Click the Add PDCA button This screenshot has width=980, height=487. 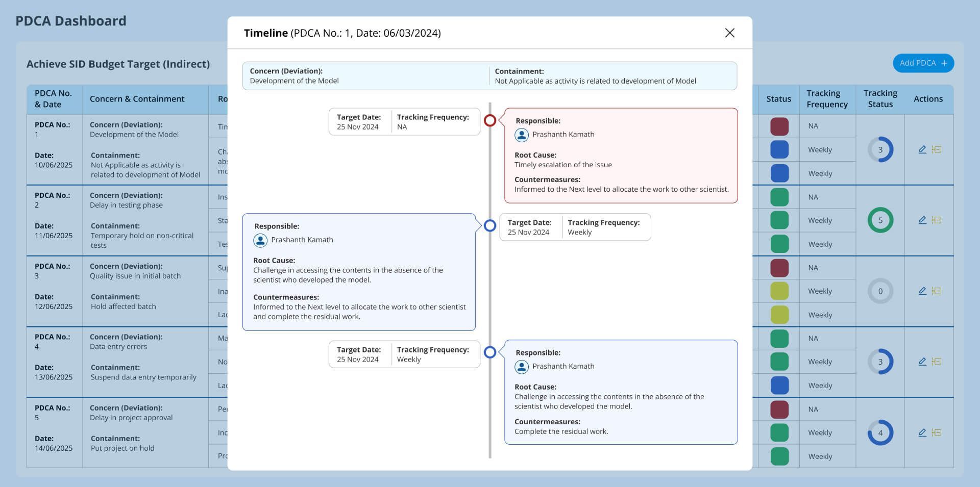pyautogui.click(x=923, y=63)
